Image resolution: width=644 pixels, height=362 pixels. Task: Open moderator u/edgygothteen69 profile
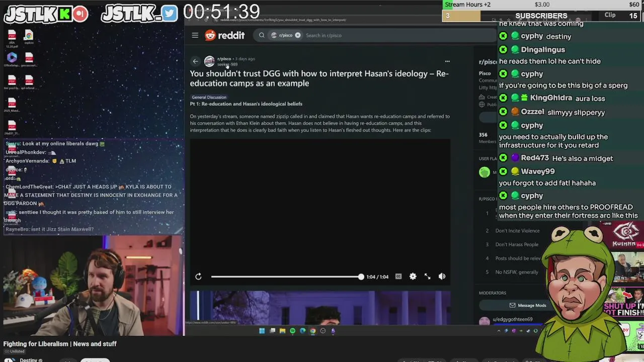[512, 319]
